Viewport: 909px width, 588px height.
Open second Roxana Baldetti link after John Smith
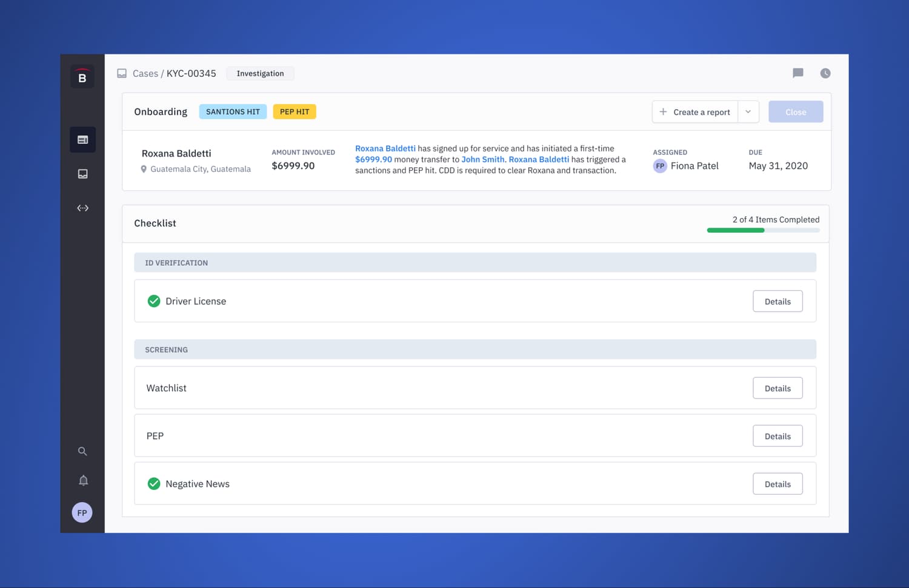(x=539, y=159)
